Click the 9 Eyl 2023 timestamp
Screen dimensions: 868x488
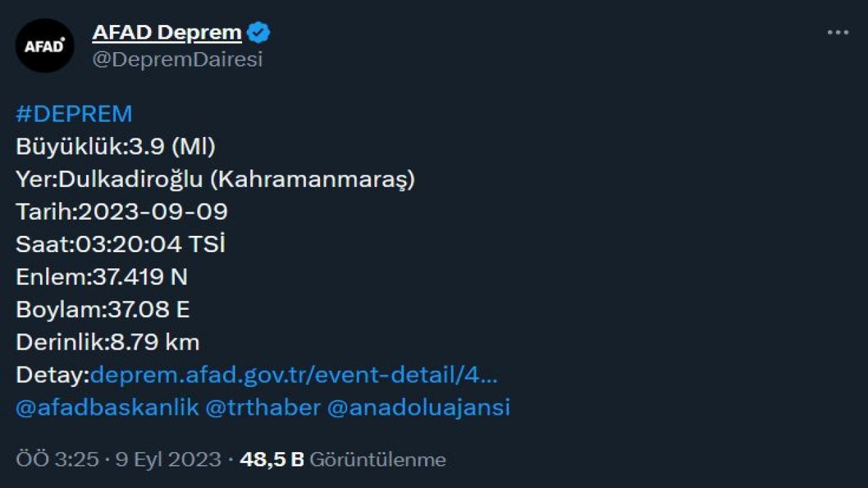[166, 459]
